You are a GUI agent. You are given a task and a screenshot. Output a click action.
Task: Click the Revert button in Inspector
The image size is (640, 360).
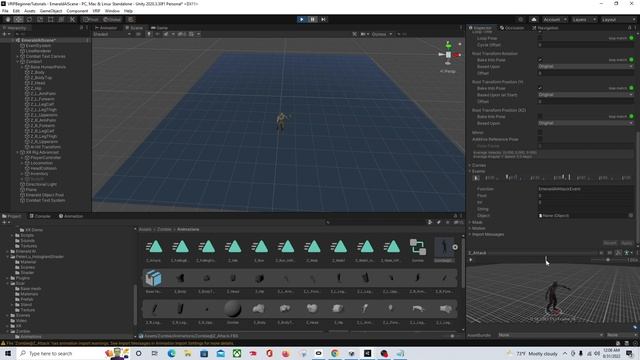(610, 243)
